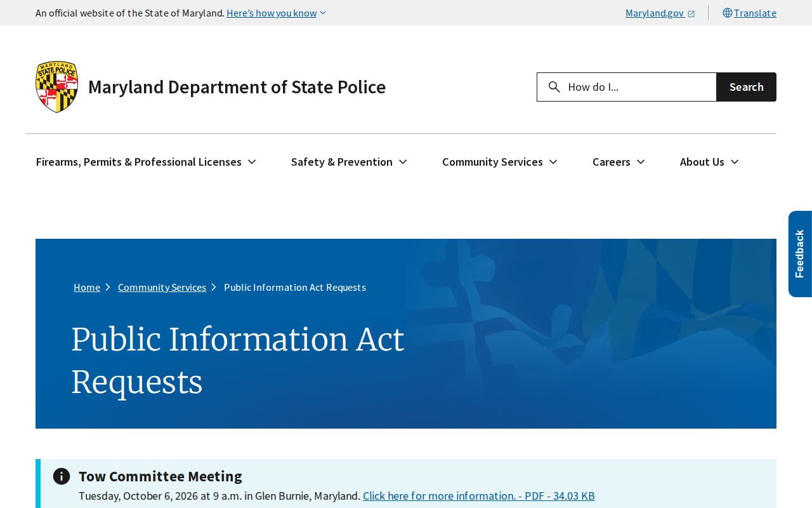Viewport: 812px width, 508px height.
Task: Click the magnifying glass search icon
Action: [x=554, y=87]
